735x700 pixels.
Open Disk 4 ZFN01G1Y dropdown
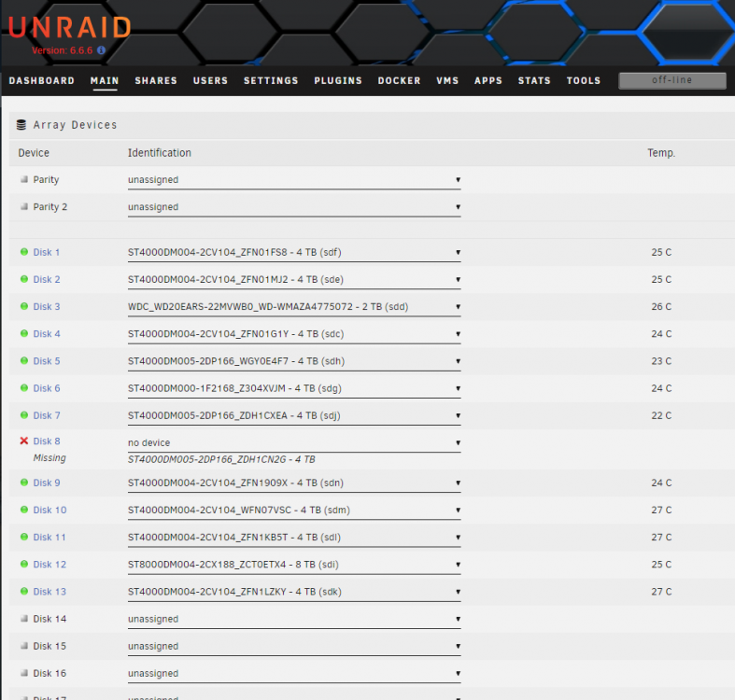(x=294, y=334)
